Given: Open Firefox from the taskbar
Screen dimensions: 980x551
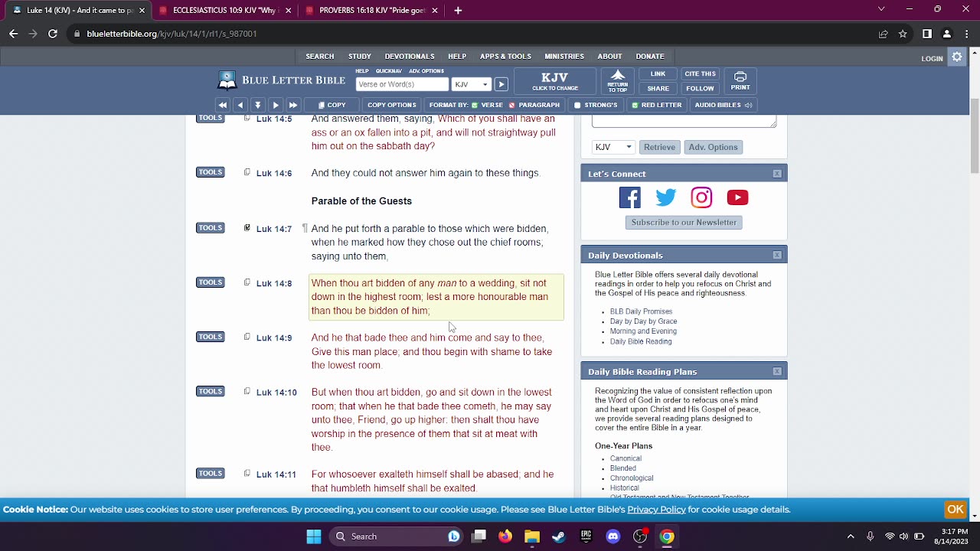Looking at the screenshot, I should tap(505, 536).
